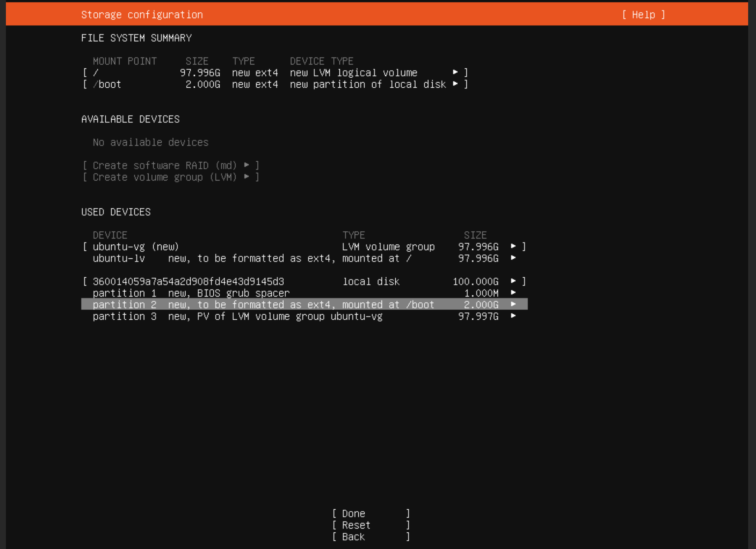Expand arrow for root LVM logical volume
The width and height of the screenshot is (756, 549).
455,72
